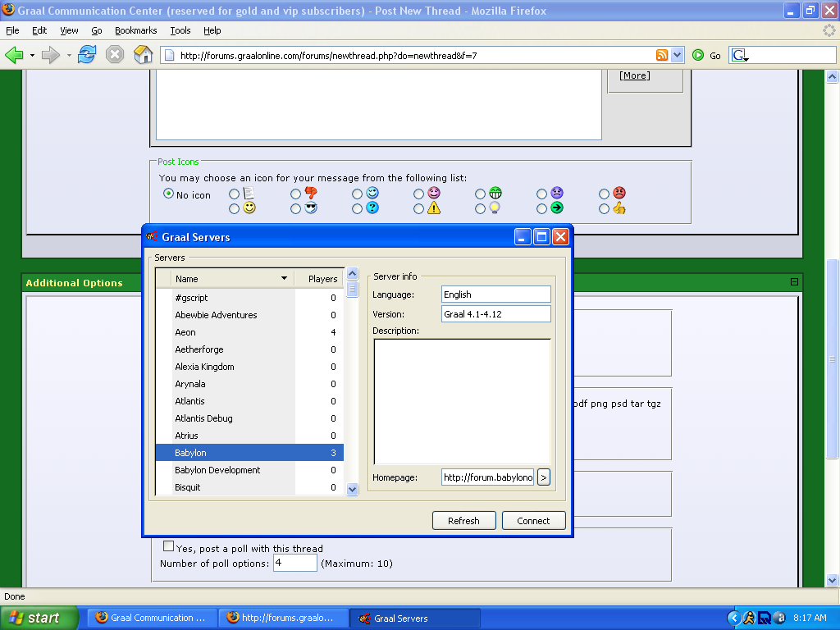Open homepage with the '>' button
840x630 pixels.
(x=543, y=477)
